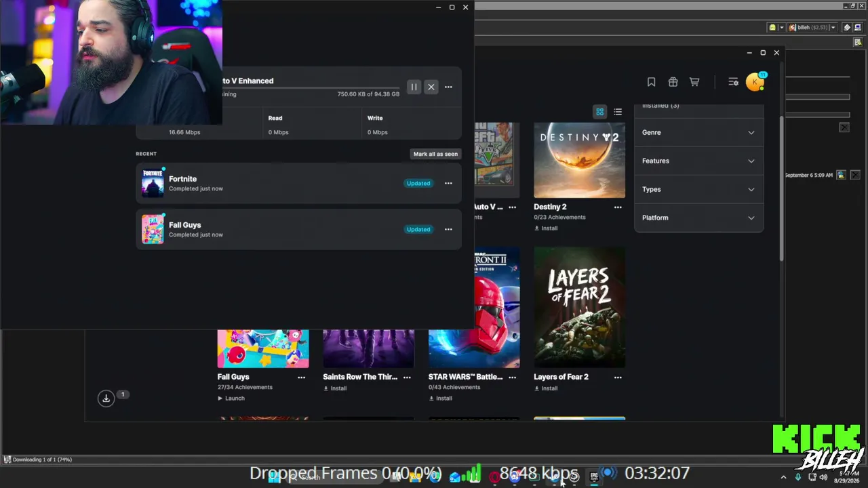
Task: Open the K profile avatar menu
Action: tap(755, 82)
